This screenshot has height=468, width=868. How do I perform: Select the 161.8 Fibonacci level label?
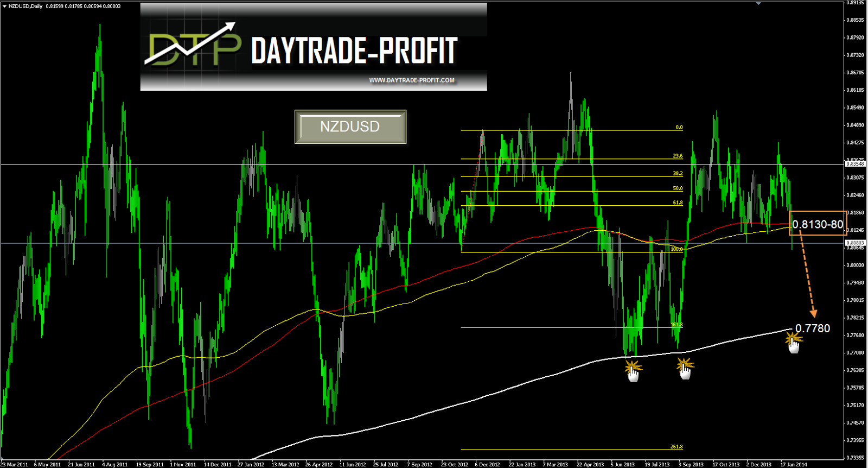pos(676,325)
